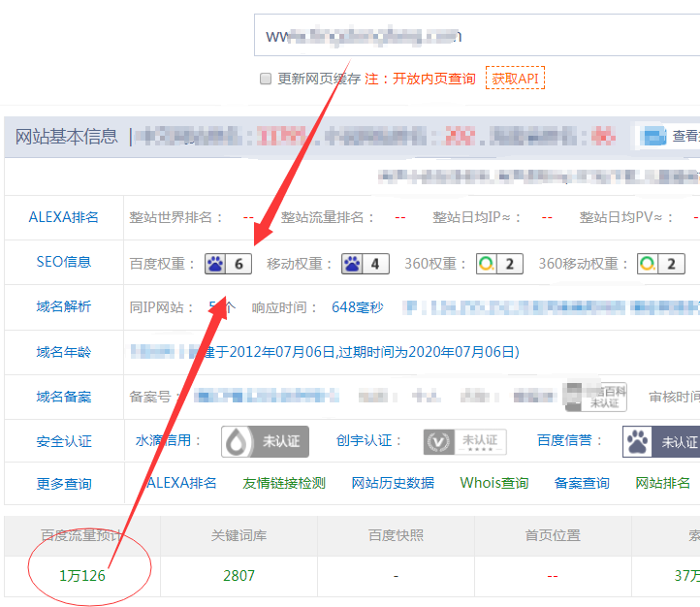Click the 360 weight badge showing 2
The height and width of the screenshot is (607, 700).
point(499,264)
